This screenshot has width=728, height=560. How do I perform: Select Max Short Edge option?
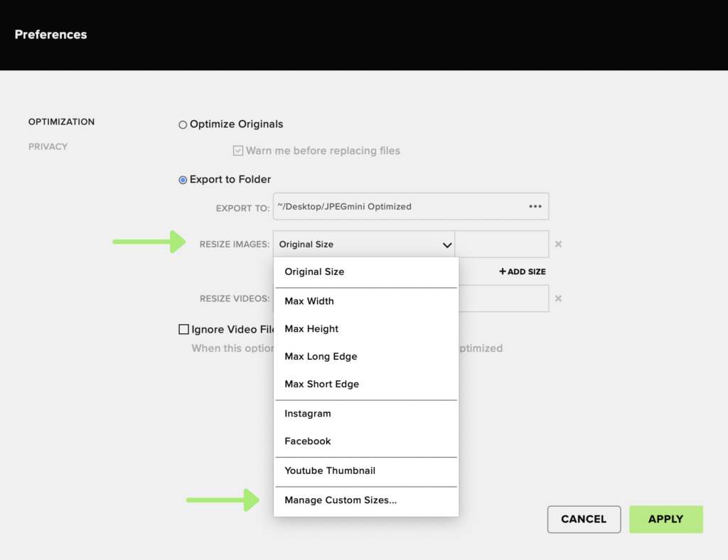321,384
